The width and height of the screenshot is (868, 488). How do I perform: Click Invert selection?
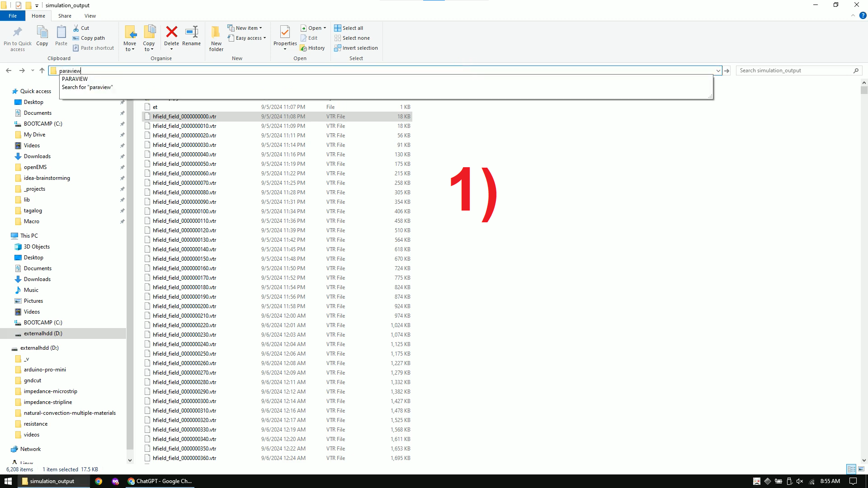(x=356, y=48)
